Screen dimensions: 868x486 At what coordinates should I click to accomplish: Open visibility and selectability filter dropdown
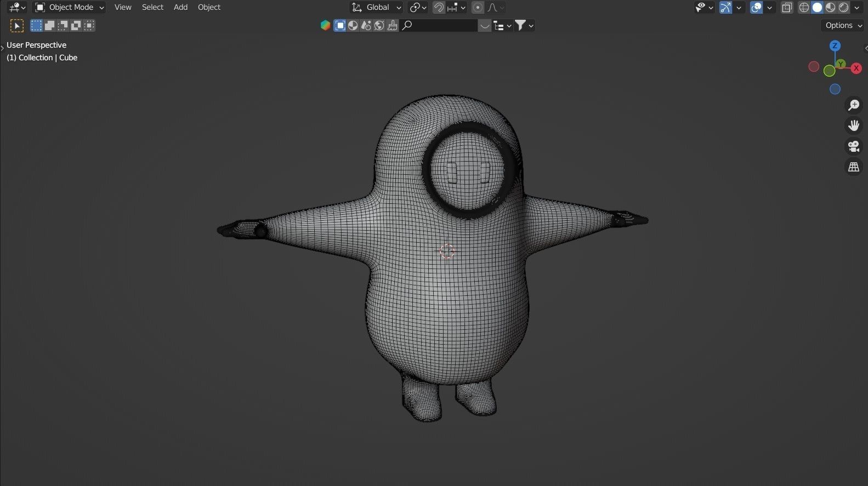coord(704,7)
